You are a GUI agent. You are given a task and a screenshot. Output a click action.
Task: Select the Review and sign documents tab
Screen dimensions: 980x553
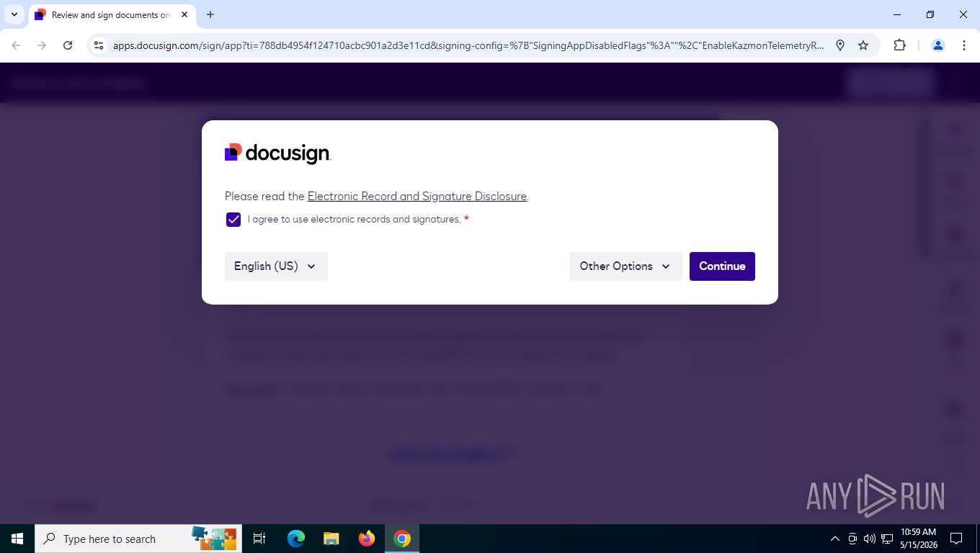[x=112, y=14]
